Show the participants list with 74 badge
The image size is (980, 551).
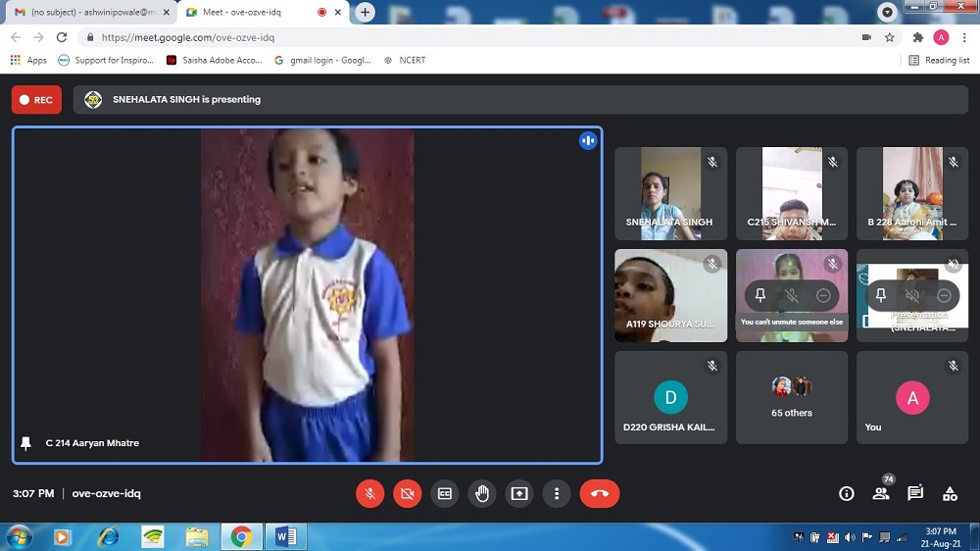coord(881,493)
